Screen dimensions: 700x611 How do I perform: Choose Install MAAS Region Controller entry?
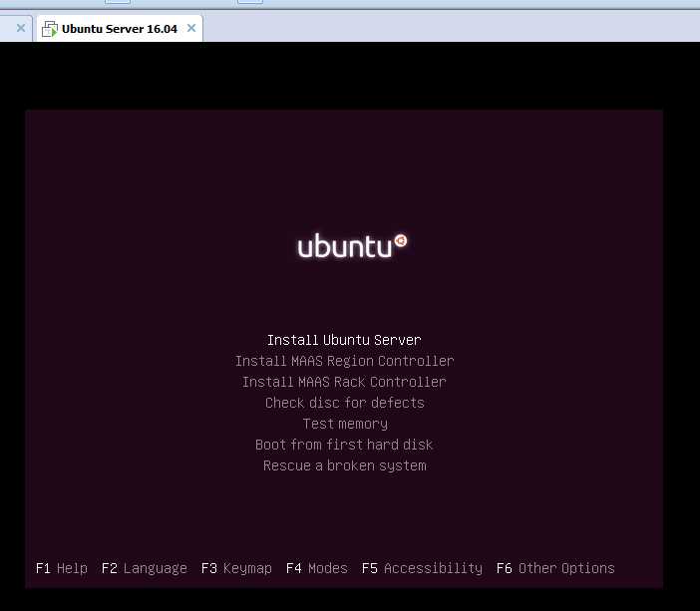345,361
